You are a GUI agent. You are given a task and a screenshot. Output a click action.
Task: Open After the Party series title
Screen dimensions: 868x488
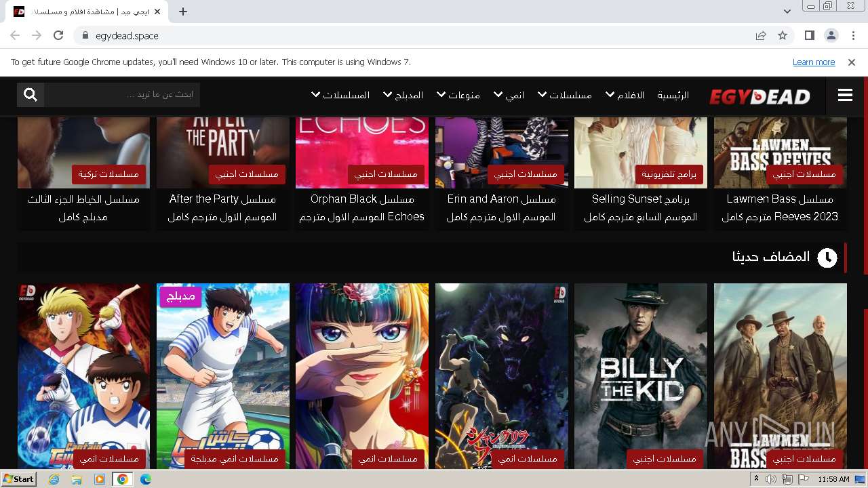coord(222,208)
